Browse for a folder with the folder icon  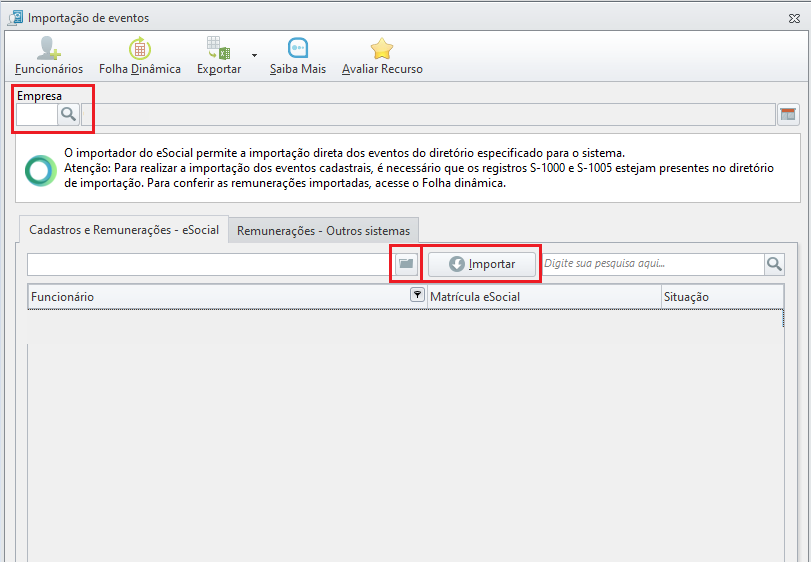(406, 264)
